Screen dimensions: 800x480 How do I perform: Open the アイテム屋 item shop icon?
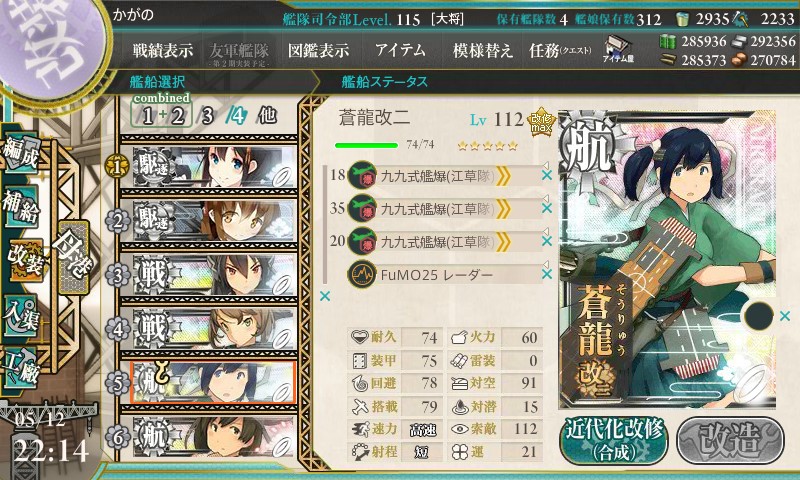coord(618,49)
